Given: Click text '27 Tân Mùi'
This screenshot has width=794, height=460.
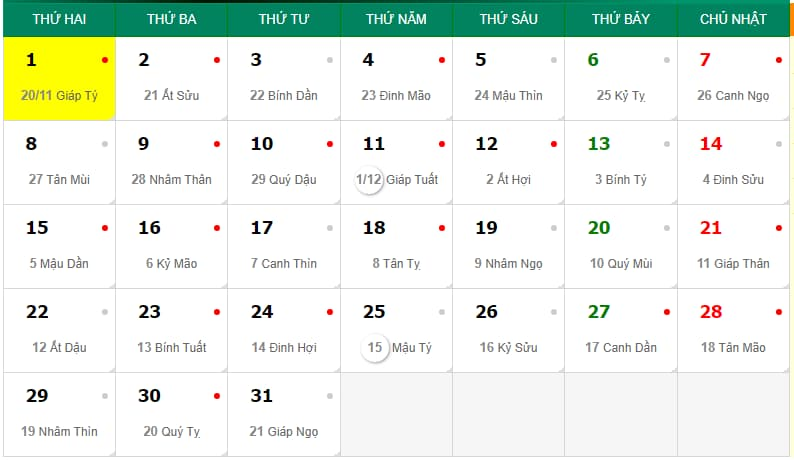Looking at the screenshot, I should coord(59,180).
